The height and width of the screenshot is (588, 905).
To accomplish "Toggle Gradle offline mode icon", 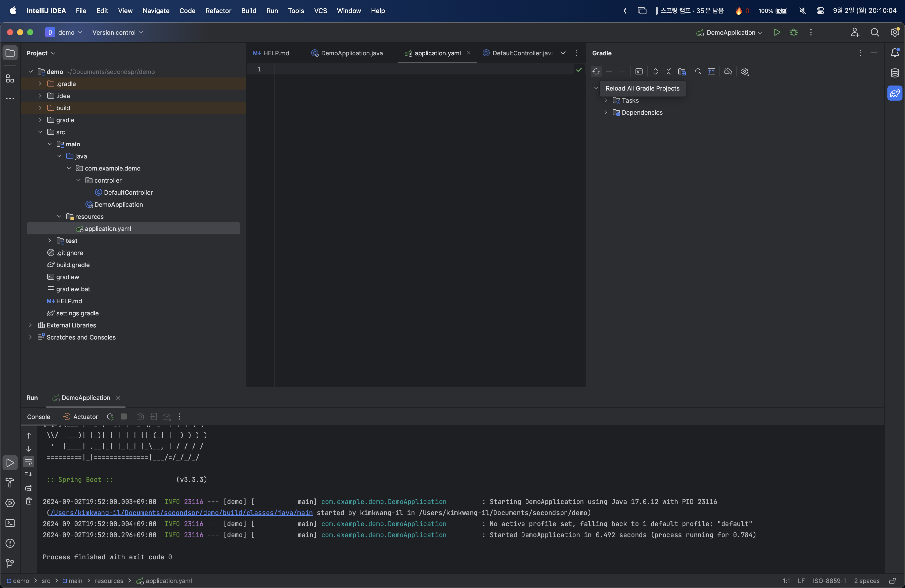I will (x=728, y=71).
